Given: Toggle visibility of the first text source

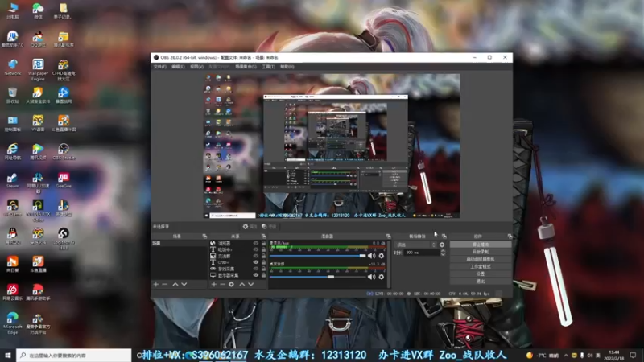Looking at the screenshot, I should pos(256,249).
